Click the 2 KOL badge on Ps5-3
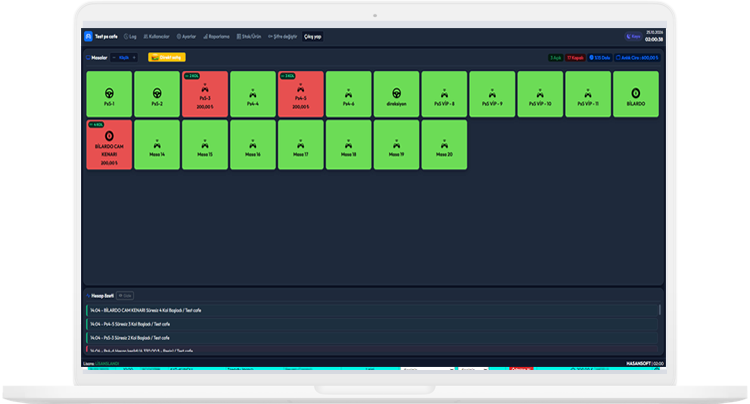Image resolution: width=750 pixels, height=404 pixels. pos(192,76)
